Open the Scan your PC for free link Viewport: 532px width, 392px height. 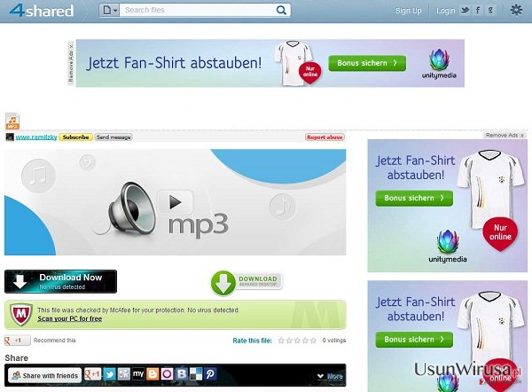tap(70, 318)
